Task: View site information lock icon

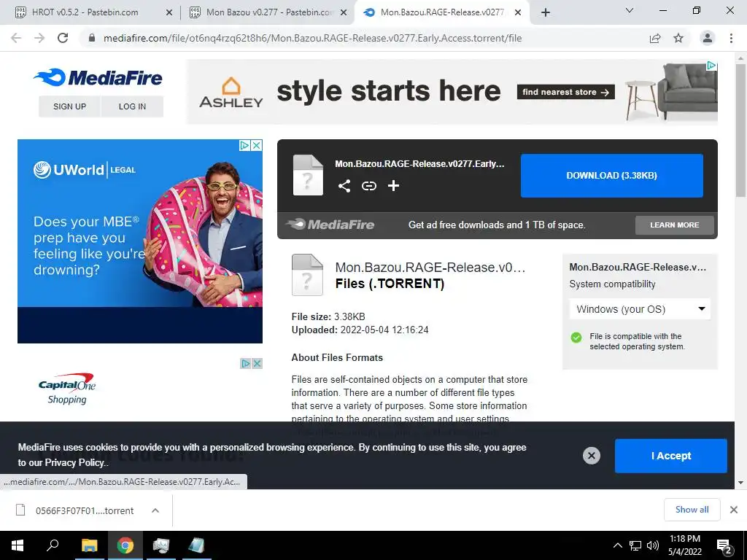Action: [x=91, y=38]
